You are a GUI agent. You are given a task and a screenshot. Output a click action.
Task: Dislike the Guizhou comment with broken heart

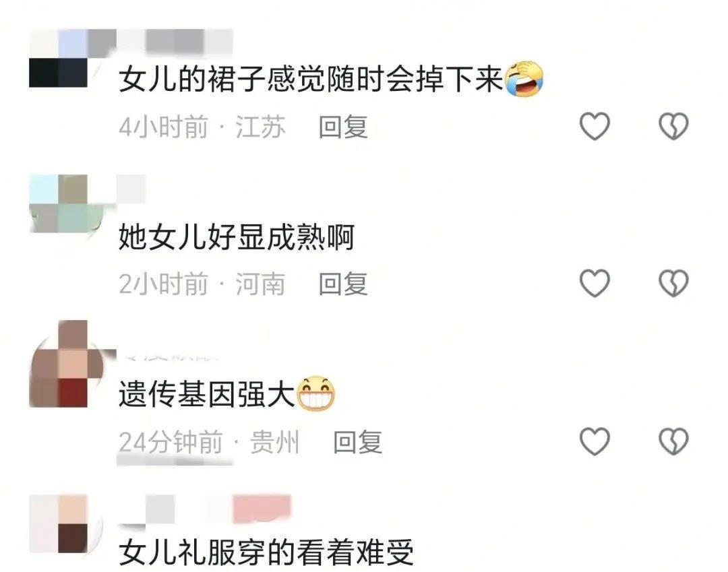tap(673, 441)
